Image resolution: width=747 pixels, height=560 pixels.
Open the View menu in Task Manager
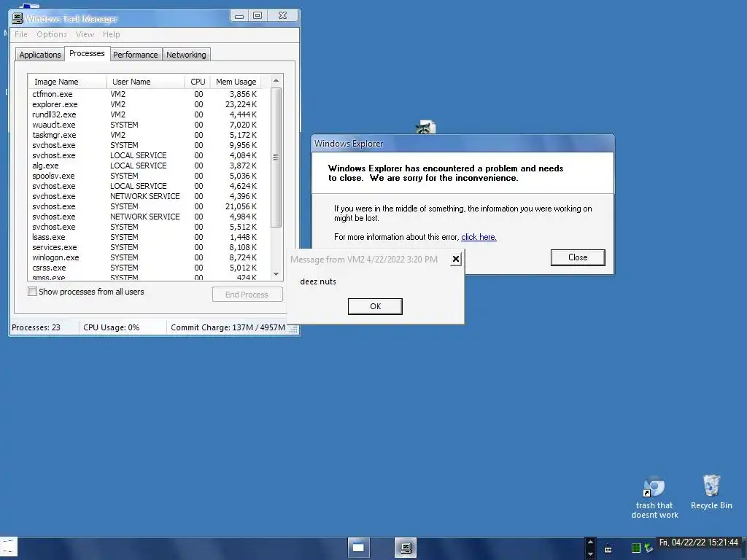coord(85,34)
